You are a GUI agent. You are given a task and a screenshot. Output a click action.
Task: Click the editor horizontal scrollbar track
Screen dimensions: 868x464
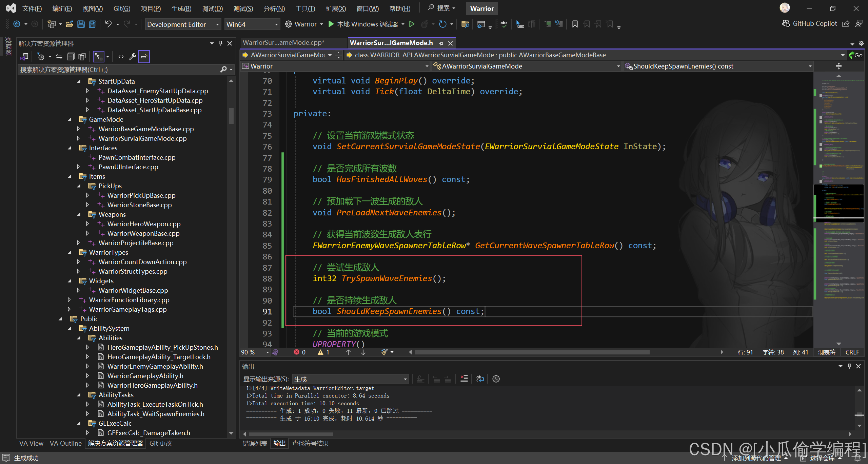tap(685, 352)
